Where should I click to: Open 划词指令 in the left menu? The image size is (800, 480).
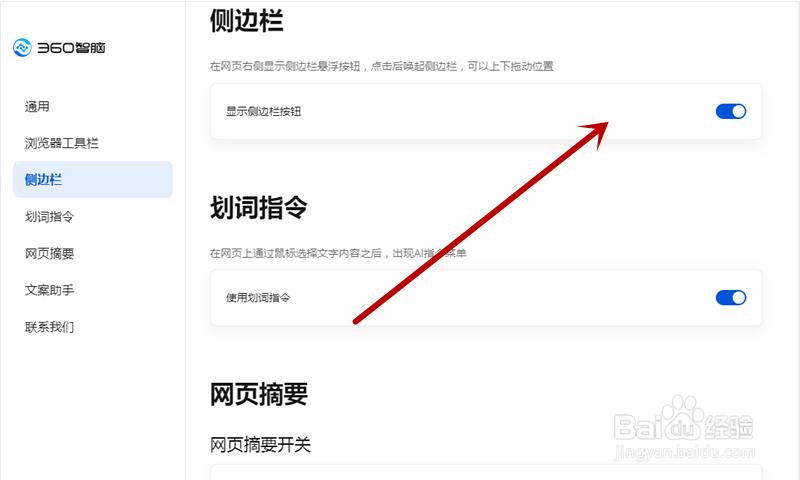click(x=49, y=217)
